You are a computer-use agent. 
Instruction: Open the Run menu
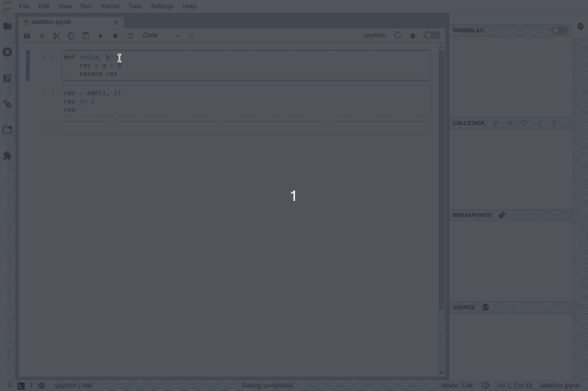(x=86, y=6)
